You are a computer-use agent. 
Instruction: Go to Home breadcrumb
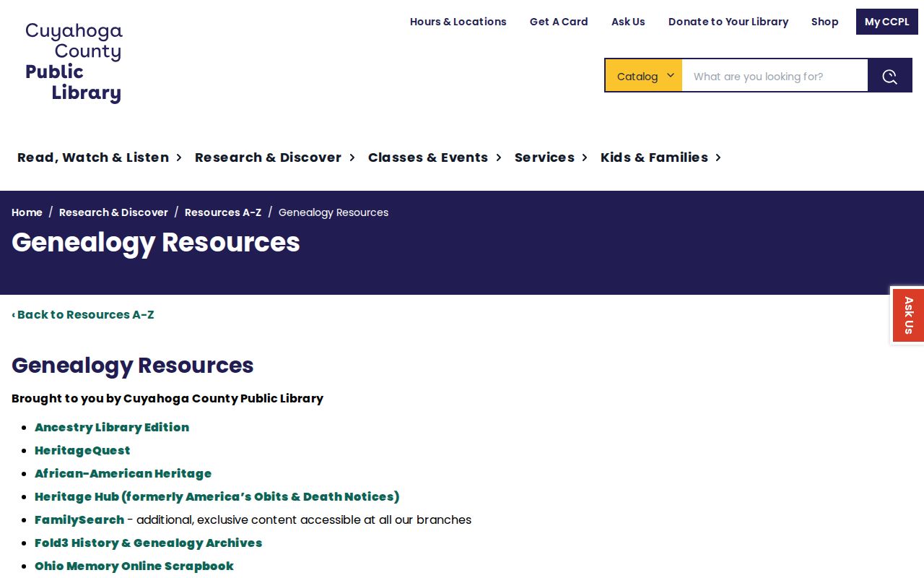[27, 212]
